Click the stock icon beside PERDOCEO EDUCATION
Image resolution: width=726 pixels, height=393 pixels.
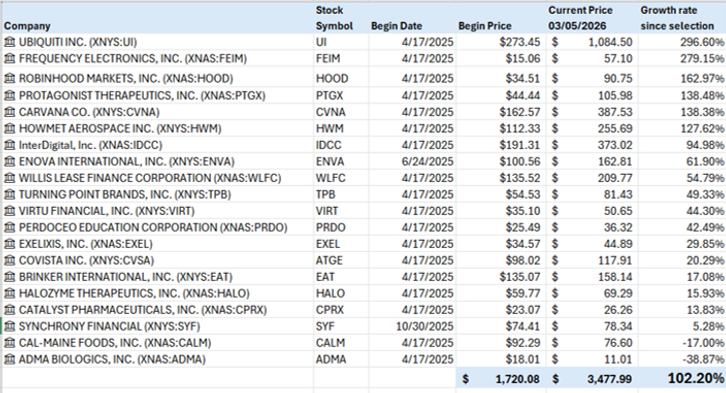click(9, 228)
